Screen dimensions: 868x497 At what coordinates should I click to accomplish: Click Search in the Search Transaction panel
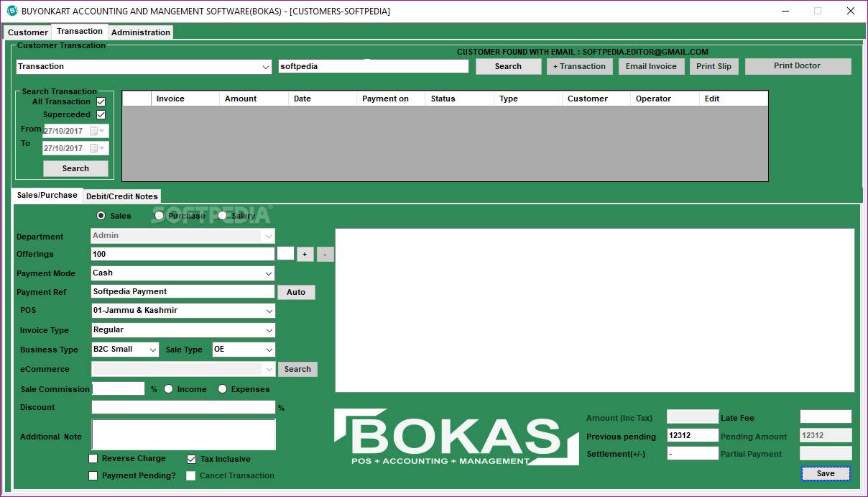(x=75, y=168)
